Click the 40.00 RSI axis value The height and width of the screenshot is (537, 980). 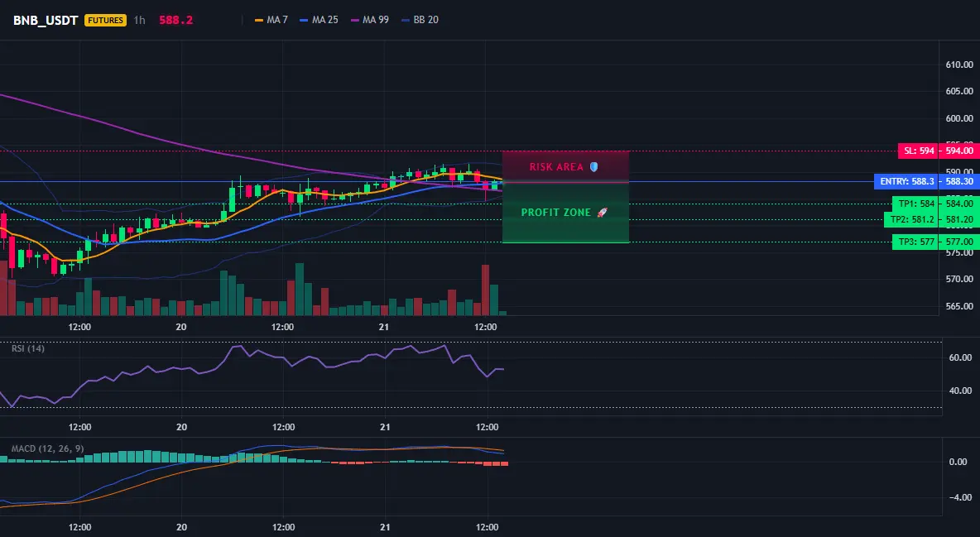(961, 391)
